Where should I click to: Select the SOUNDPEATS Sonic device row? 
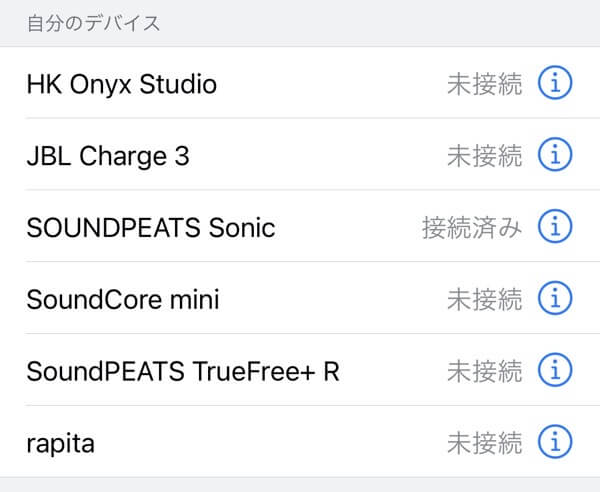pyautogui.click(x=300, y=226)
